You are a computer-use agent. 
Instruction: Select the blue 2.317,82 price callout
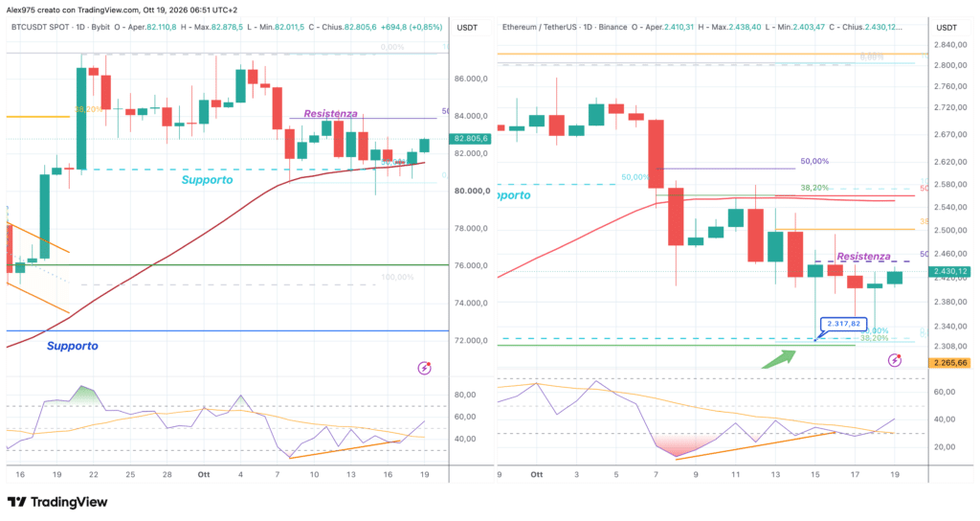point(844,324)
